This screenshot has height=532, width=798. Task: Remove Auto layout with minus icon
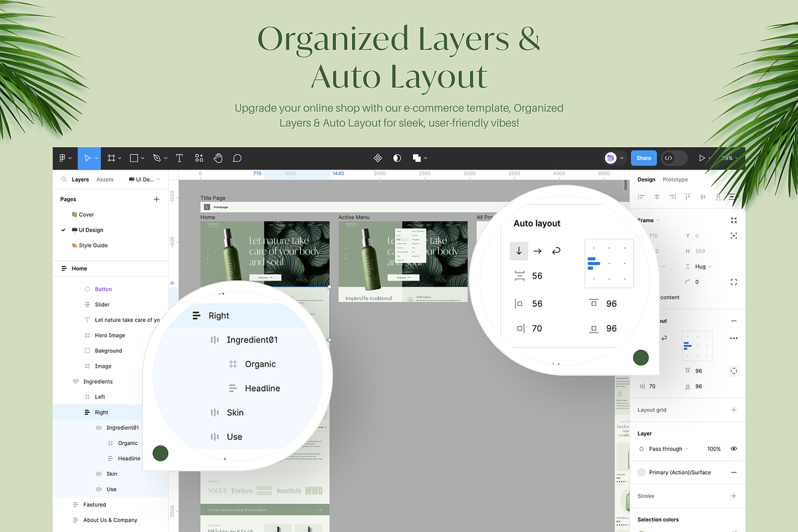click(x=733, y=321)
